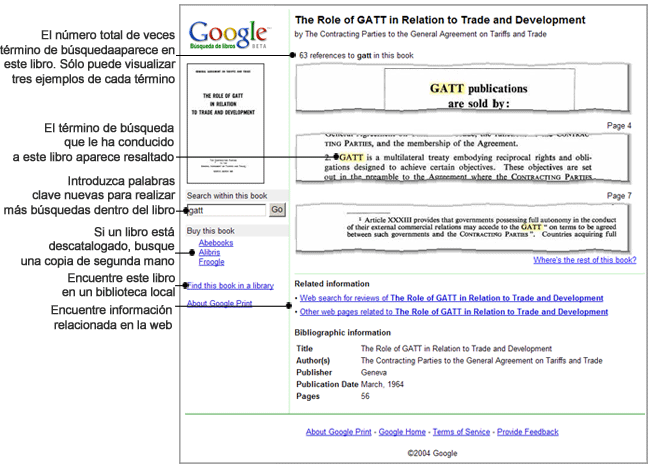650x467 pixels.
Task: Click the Page 7 label
Action: click(619, 196)
